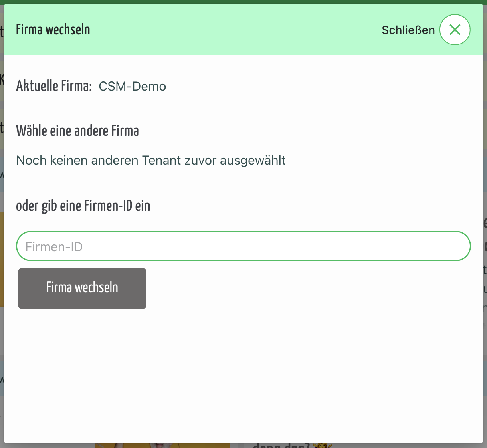Click the empty white area inside the dialog
487x448 pixels.
(x=243, y=375)
